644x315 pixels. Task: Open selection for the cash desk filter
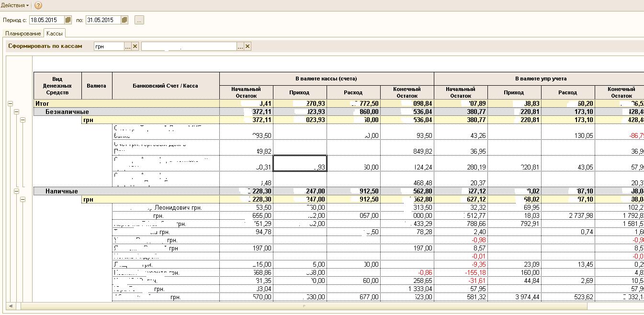click(x=240, y=46)
